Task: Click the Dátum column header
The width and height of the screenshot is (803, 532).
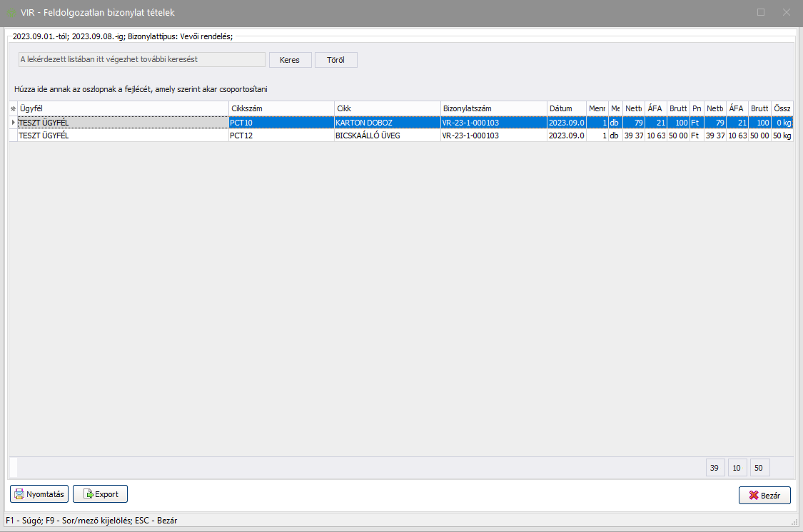Action: pos(566,108)
